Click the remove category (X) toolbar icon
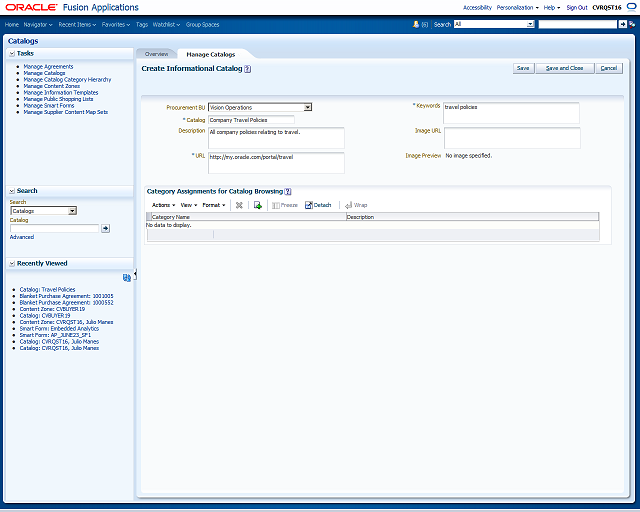Image resolution: width=640 pixels, height=512 pixels. coord(239,205)
